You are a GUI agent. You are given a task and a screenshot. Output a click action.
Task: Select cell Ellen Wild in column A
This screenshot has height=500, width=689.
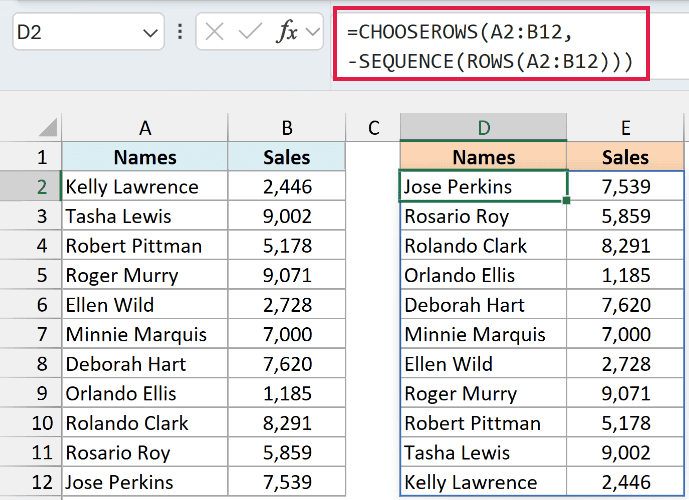click(x=145, y=304)
